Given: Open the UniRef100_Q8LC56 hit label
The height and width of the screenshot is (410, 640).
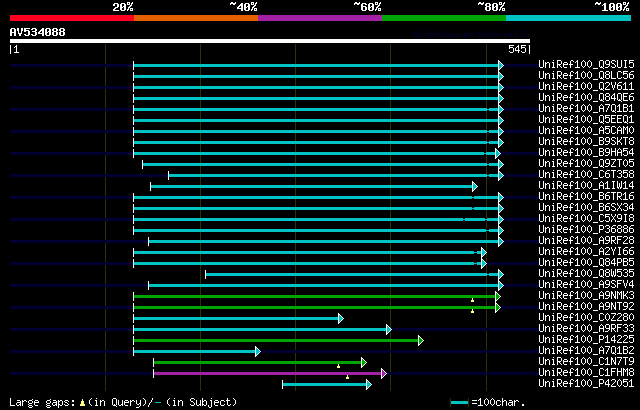Looking at the screenshot, I should [x=586, y=75].
